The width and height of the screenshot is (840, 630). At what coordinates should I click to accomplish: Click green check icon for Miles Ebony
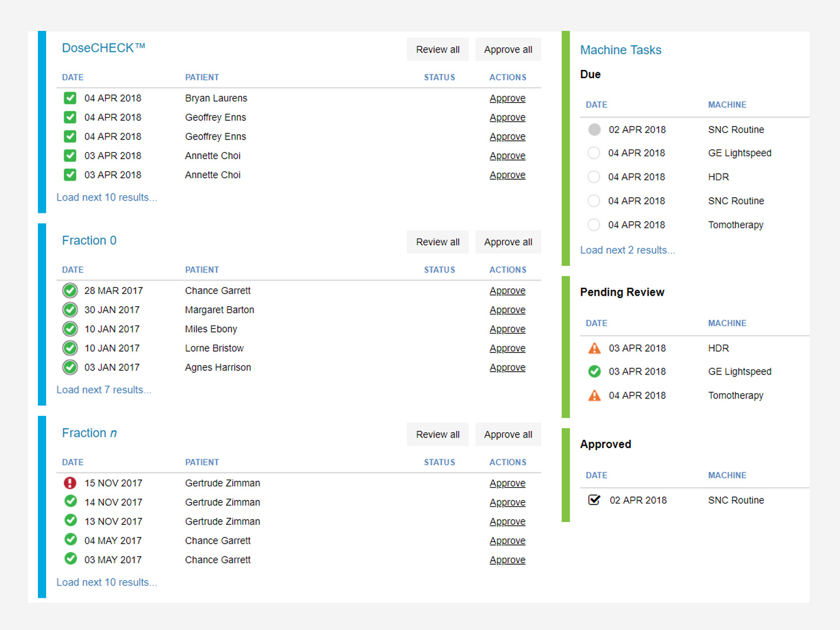coord(70,329)
